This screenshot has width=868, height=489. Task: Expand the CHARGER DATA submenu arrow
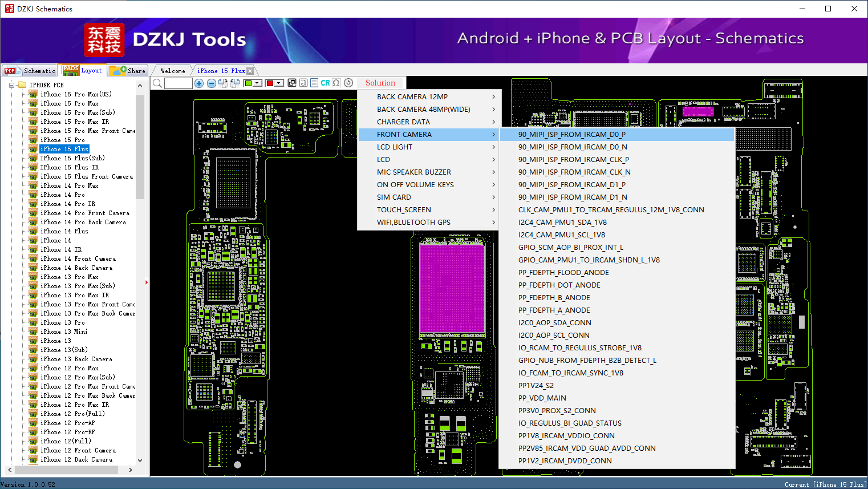pyautogui.click(x=493, y=122)
